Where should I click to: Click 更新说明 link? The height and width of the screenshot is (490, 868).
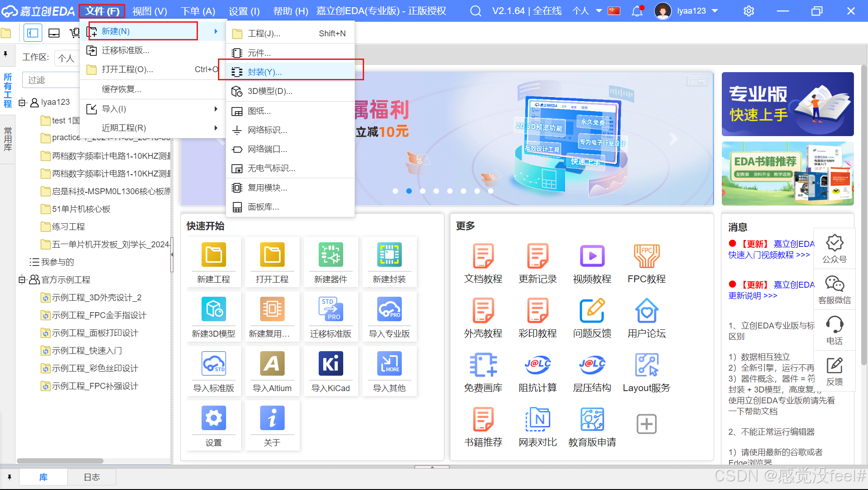point(753,296)
